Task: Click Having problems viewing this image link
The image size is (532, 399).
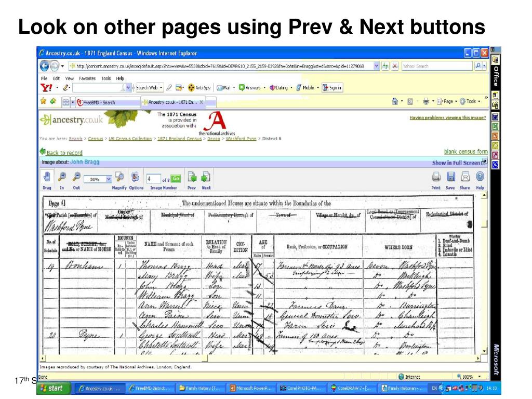Action: click(447, 118)
